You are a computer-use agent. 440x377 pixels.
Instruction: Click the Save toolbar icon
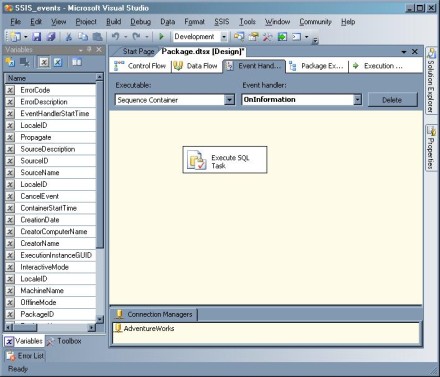[x=37, y=36]
